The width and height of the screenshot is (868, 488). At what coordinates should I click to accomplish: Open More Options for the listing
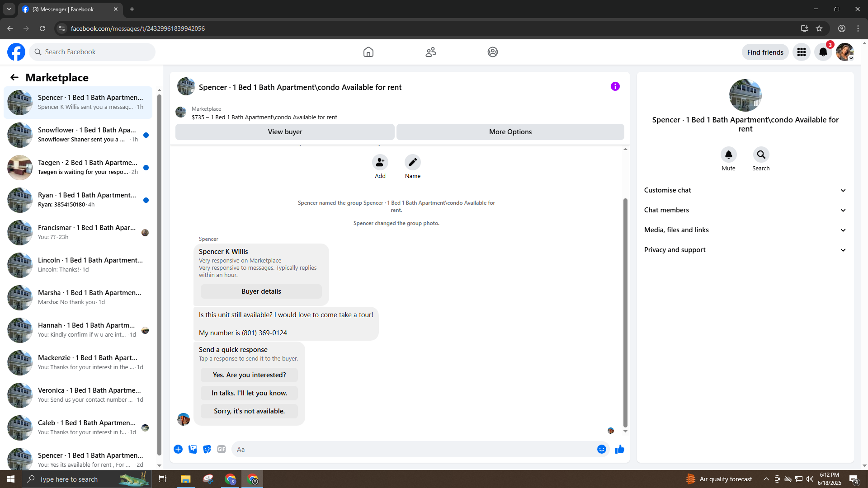[510, 132]
